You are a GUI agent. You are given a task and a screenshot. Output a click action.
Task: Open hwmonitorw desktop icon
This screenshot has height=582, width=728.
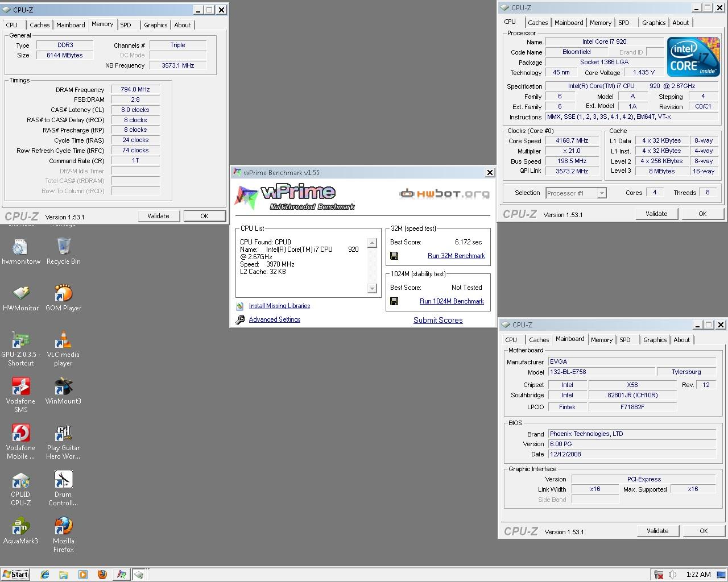tap(20, 252)
